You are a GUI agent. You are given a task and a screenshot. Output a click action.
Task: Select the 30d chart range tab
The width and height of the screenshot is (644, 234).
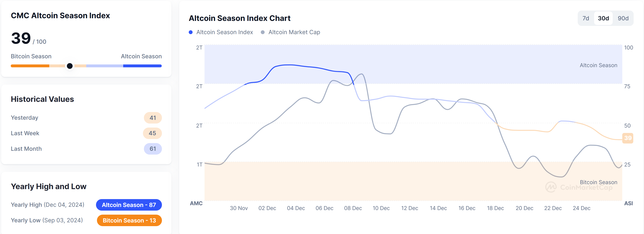[x=603, y=18]
